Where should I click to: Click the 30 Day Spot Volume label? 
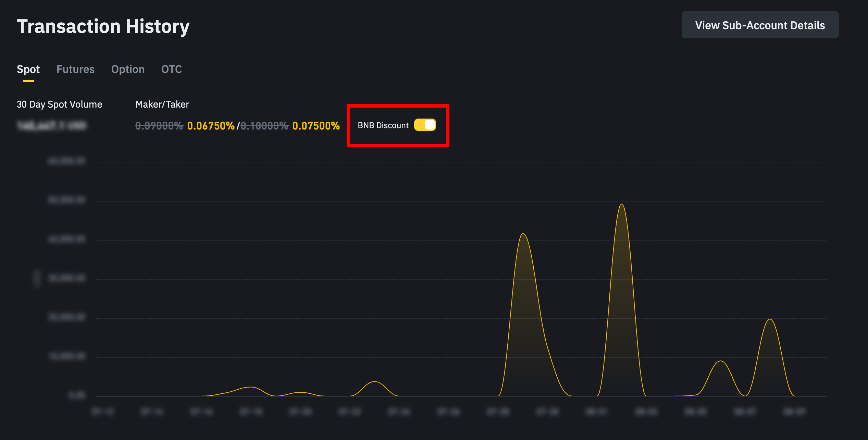click(x=59, y=104)
